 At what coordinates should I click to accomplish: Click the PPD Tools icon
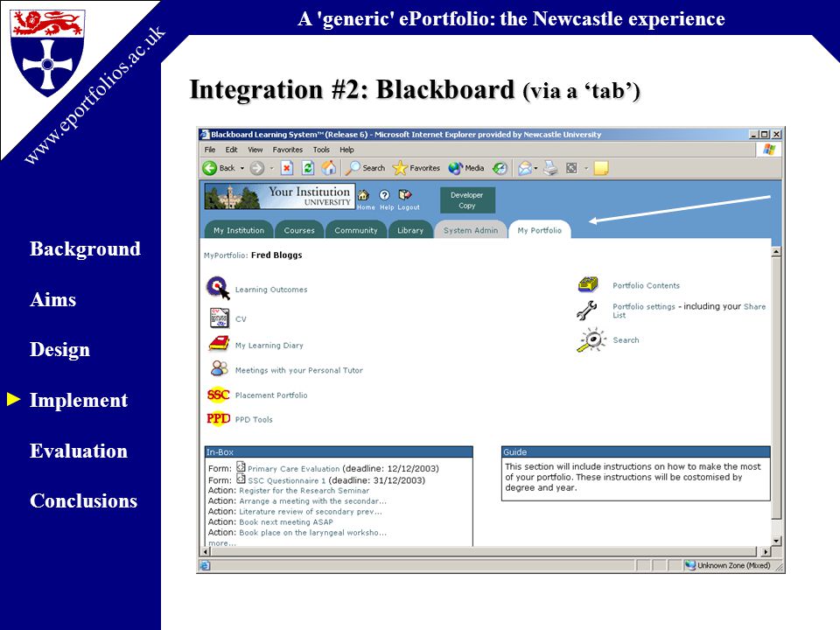tap(219, 418)
